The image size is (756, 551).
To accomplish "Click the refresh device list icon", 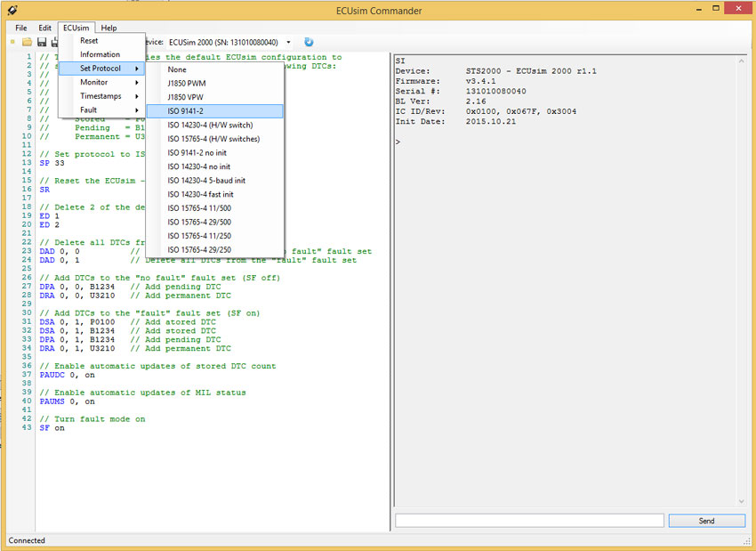I will pyautogui.click(x=309, y=42).
